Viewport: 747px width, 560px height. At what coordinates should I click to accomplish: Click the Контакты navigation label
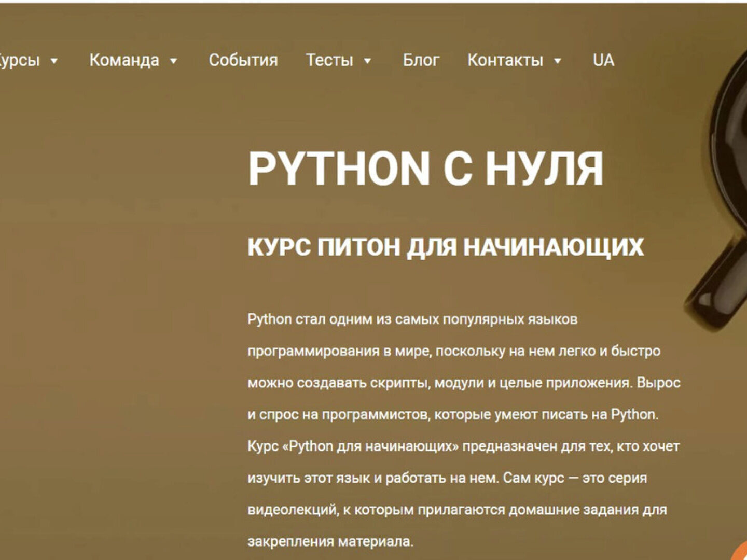(x=505, y=60)
